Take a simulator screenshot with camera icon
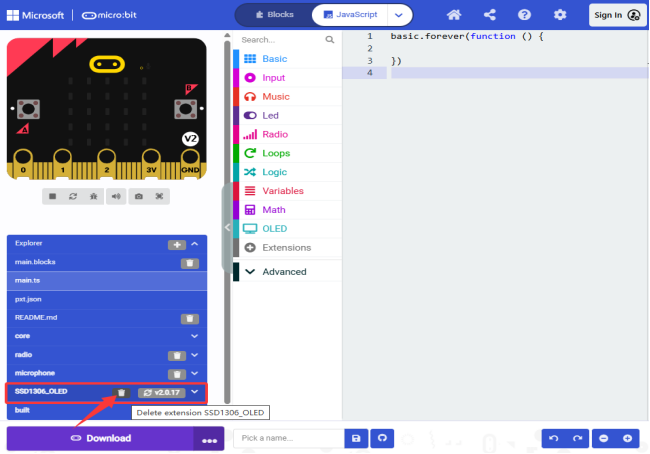 (x=138, y=196)
